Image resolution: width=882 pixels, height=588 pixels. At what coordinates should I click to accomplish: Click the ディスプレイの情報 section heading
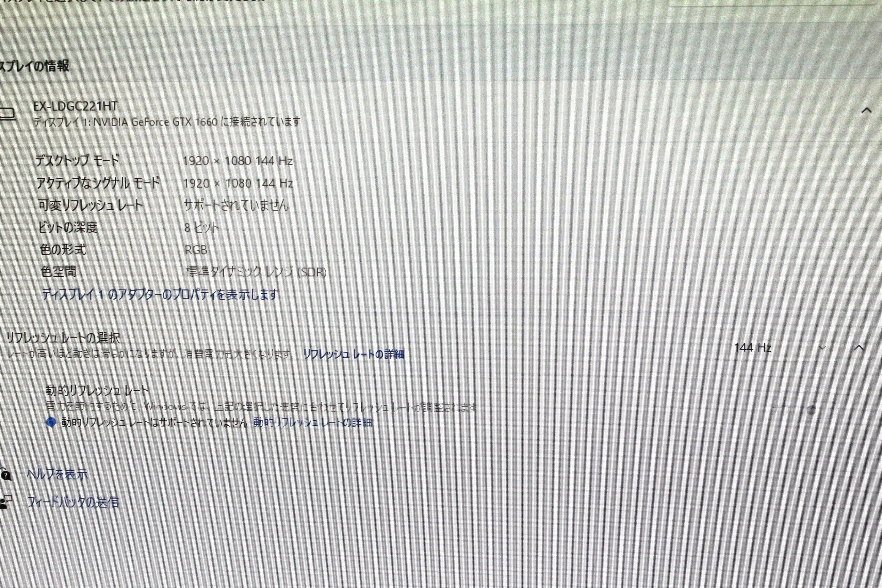(34, 66)
